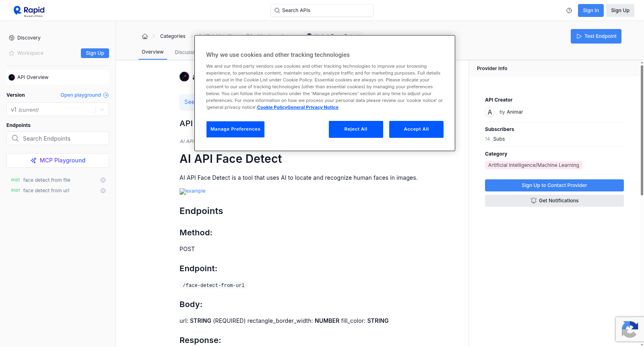Open the Cookie Policy link
The image size is (644, 347).
272,107
